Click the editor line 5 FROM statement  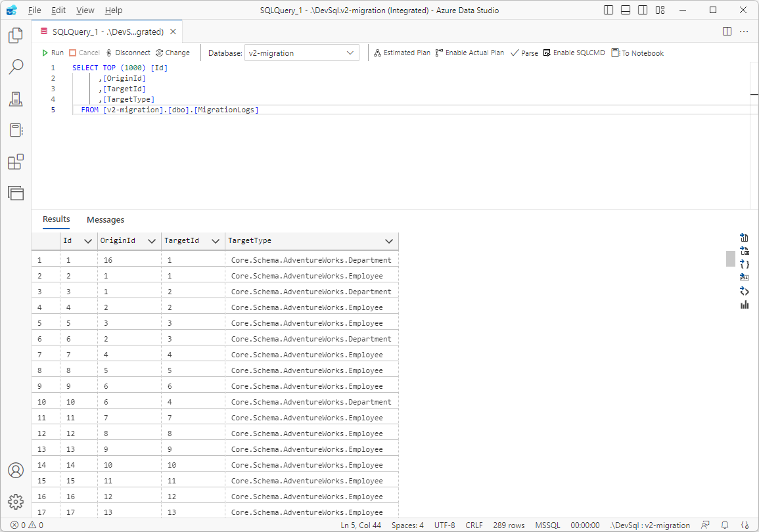coord(170,110)
